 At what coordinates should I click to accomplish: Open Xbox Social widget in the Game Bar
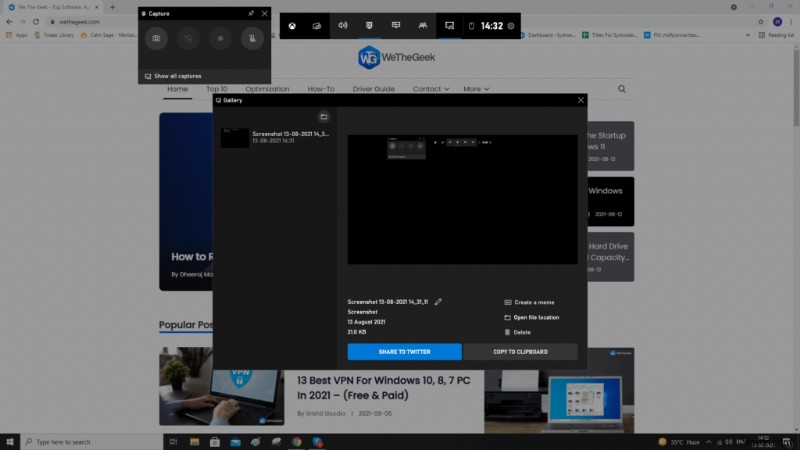(423, 26)
